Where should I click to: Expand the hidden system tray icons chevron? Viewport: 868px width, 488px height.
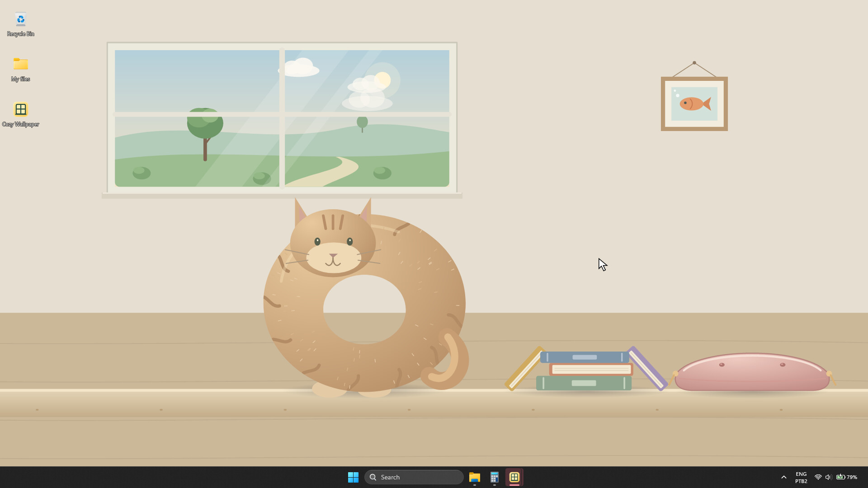(x=784, y=477)
